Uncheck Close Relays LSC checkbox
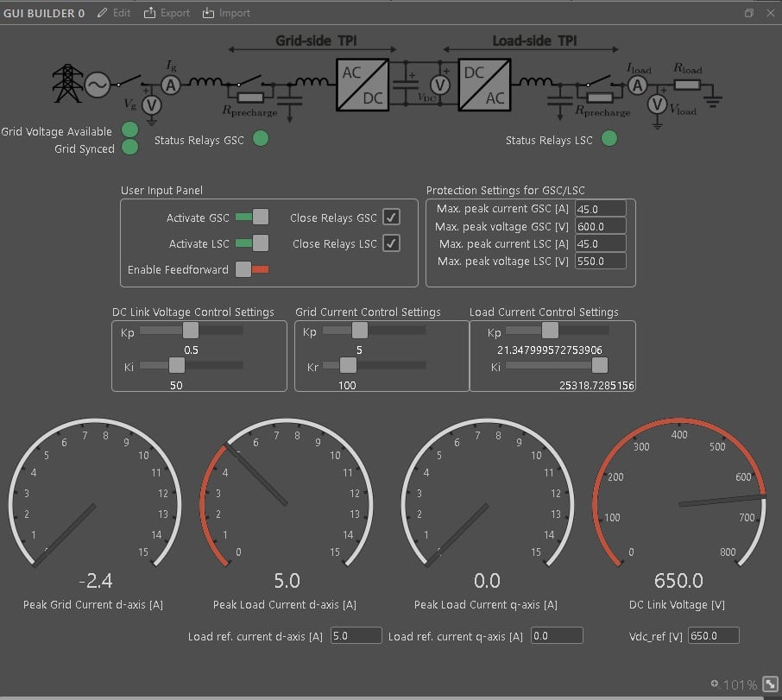Image resolution: width=782 pixels, height=700 pixels. coord(392,243)
